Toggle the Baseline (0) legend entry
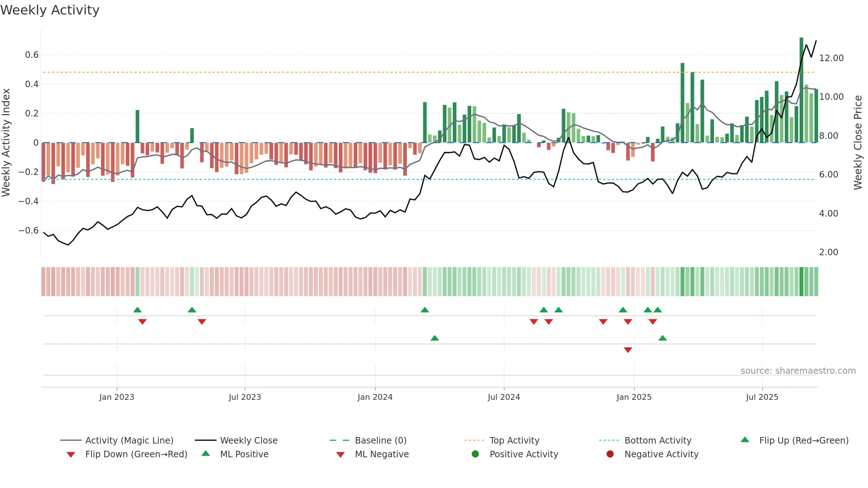The width and height of the screenshot is (868, 488). 368,440
